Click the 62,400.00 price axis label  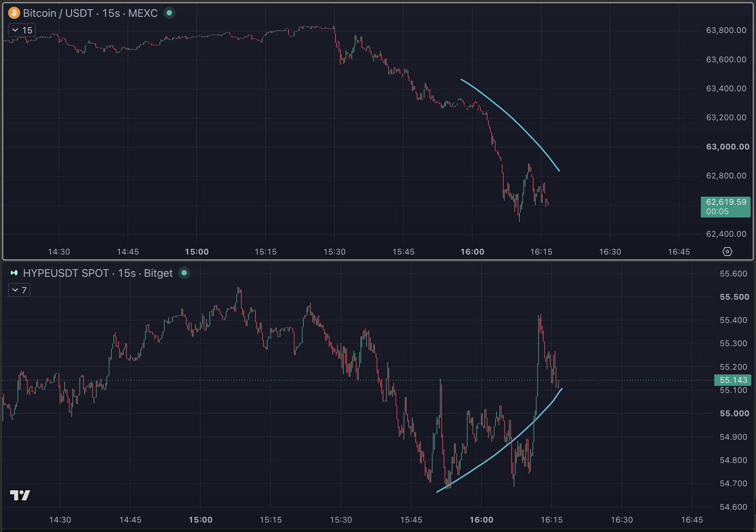click(726, 234)
